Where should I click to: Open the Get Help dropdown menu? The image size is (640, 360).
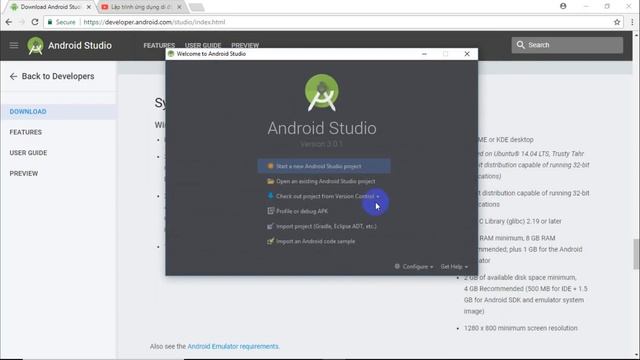pyautogui.click(x=454, y=267)
